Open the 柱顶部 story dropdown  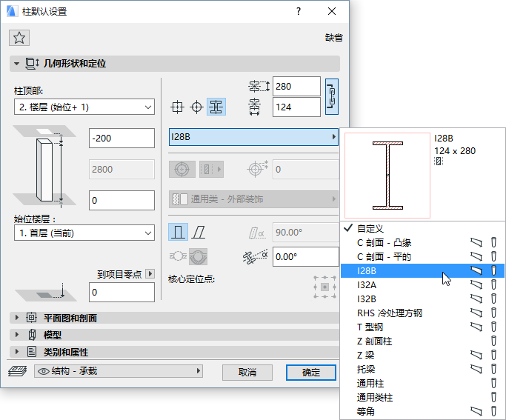pos(84,107)
